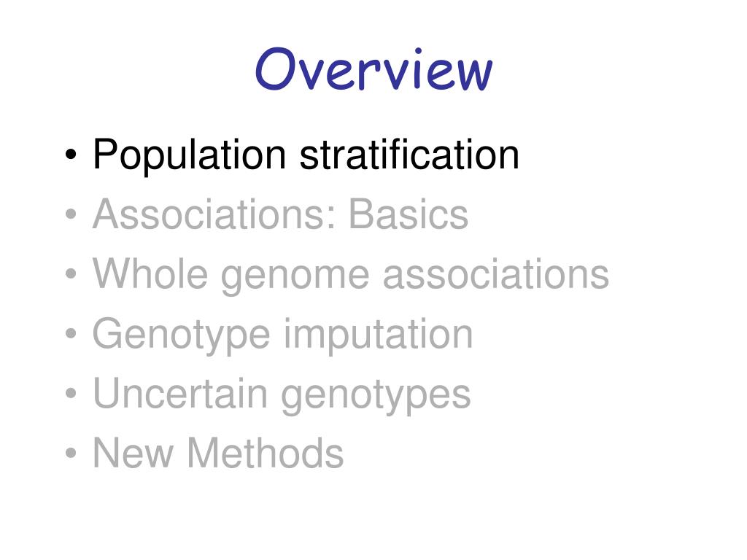Screen dimensions: 747x560
Task: Click the bullet dot before New Methods
Action: [x=71, y=453]
